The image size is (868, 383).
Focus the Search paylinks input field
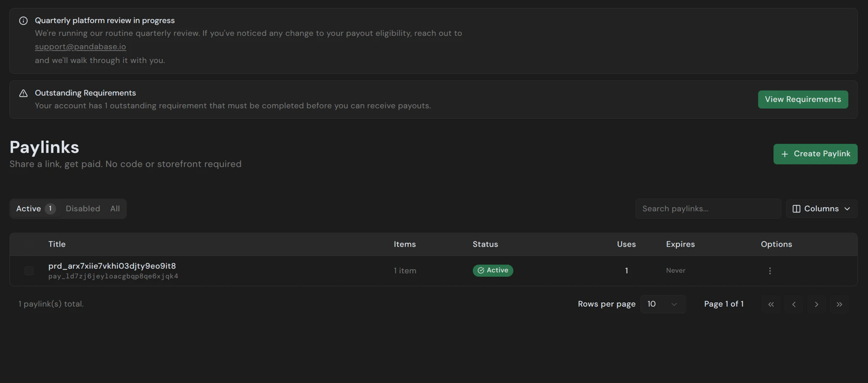(708, 209)
